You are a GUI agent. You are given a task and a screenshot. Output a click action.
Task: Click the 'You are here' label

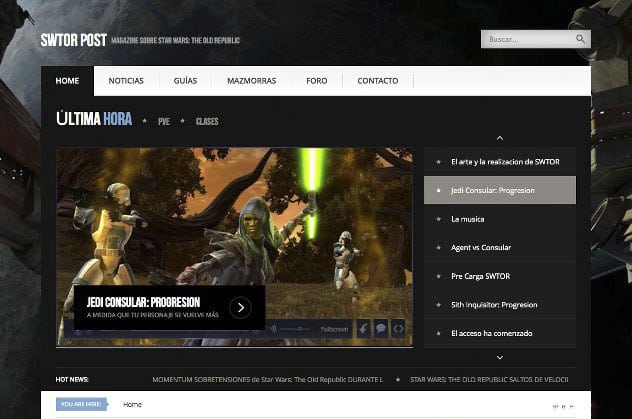pos(81,404)
